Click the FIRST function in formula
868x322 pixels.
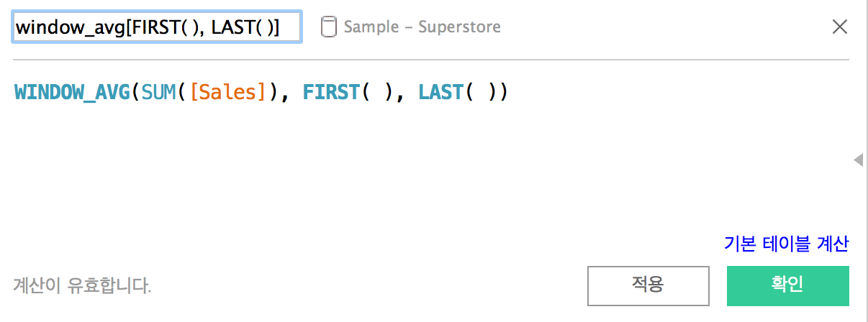332,93
